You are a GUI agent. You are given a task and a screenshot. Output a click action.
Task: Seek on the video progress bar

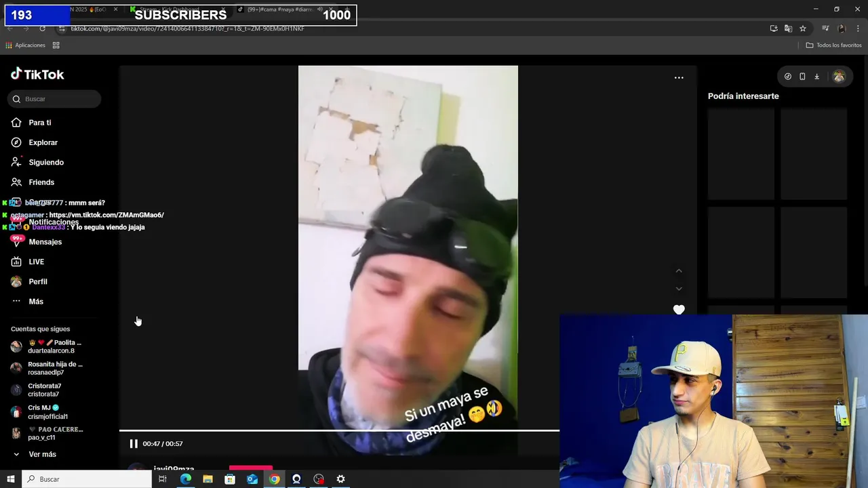pyautogui.click(x=339, y=430)
